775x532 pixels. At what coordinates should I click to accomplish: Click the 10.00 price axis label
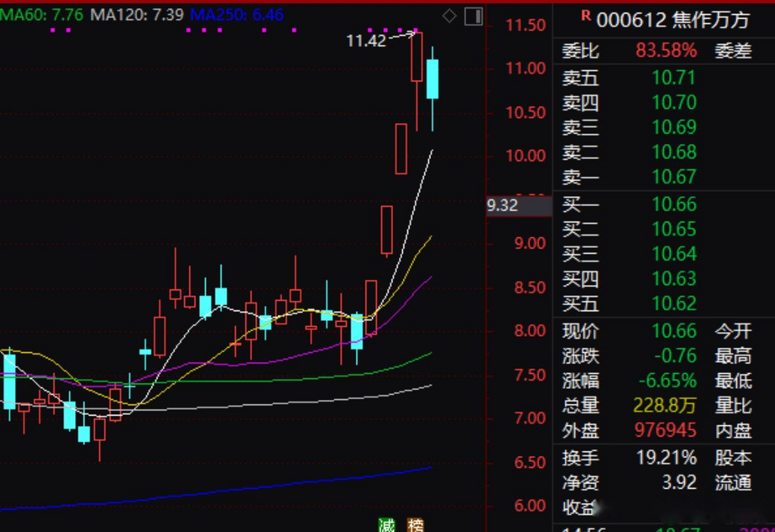pos(526,156)
